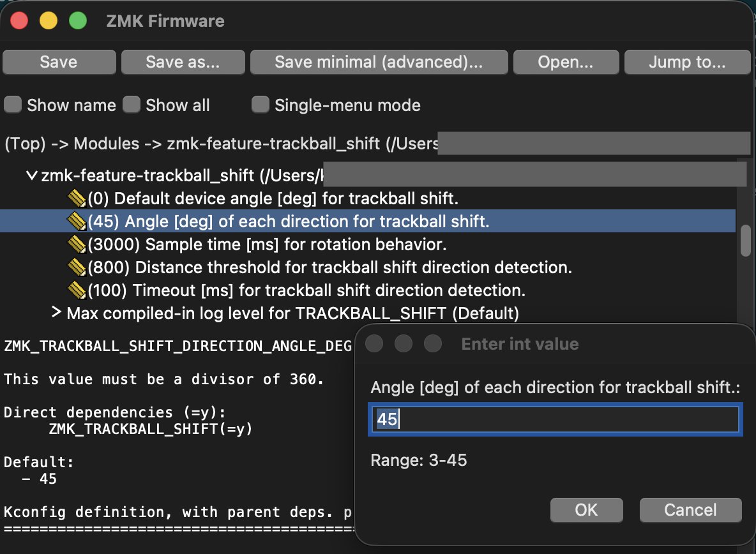This screenshot has height=554, width=756.
Task: Click the pencil icon for Angle of each direction
Action: 77,221
